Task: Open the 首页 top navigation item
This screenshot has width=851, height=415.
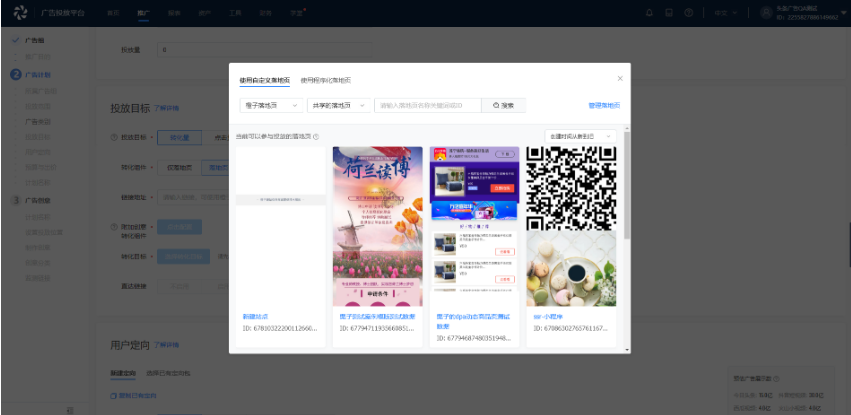Action: pyautogui.click(x=113, y=13)
